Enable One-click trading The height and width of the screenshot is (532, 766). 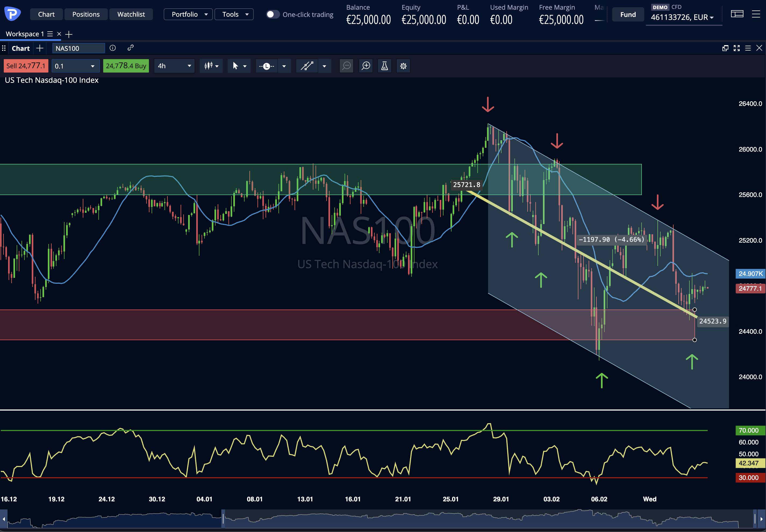(273, 14)
